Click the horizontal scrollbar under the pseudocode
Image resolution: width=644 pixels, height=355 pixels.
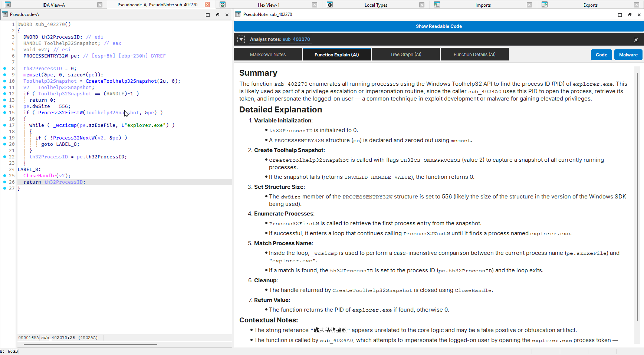click(90, 345)
